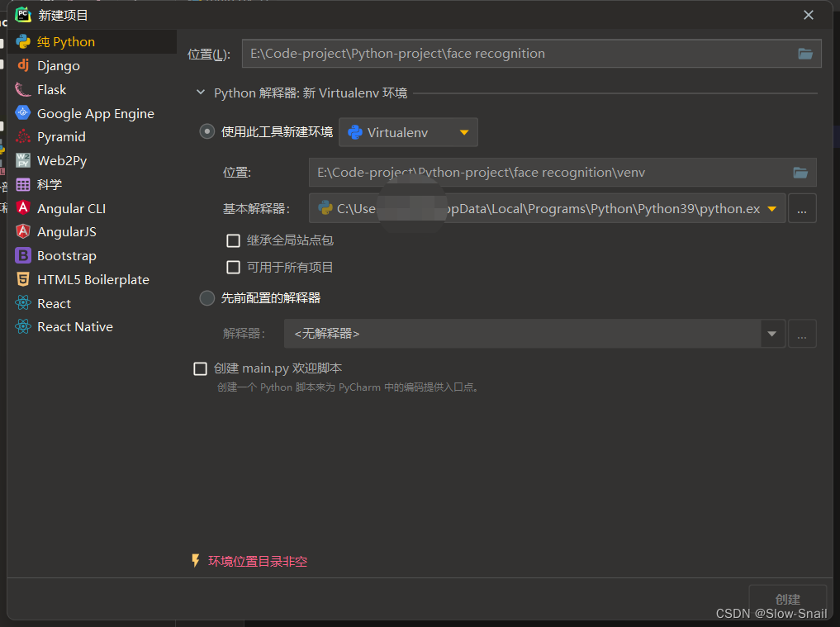Click the venv 位置 path field
Image resolution: width=840 pixels, height=627 pixels.
click(562, 173)
